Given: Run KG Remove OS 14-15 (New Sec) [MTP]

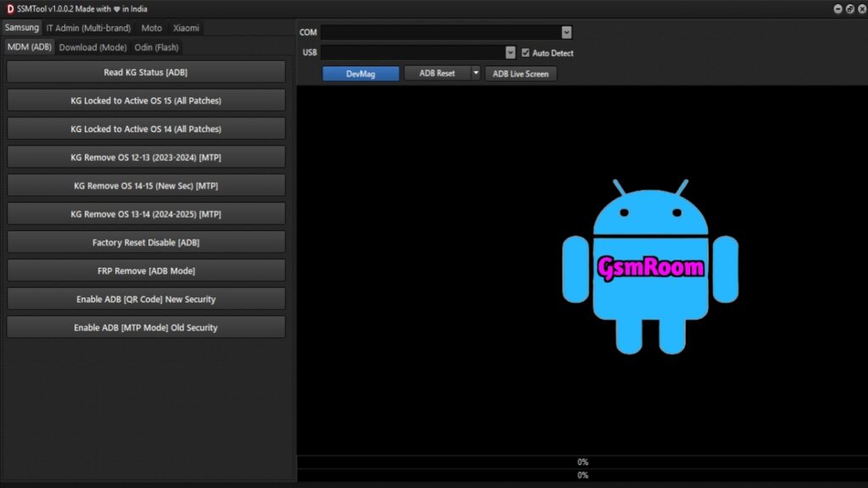Looking at the screenshot, I should 146,186.
